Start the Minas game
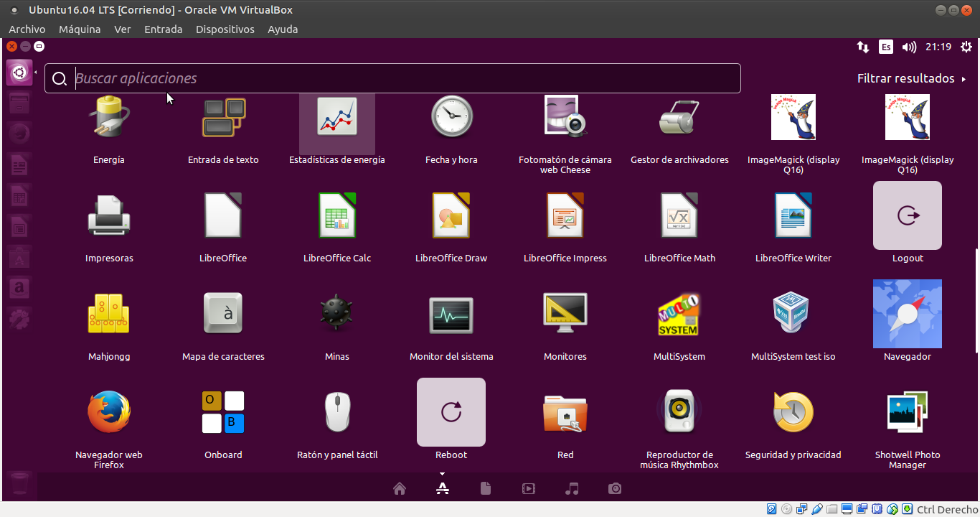This screenshot has height=517, width=980. pyautogui.click(x=337, y=313)
